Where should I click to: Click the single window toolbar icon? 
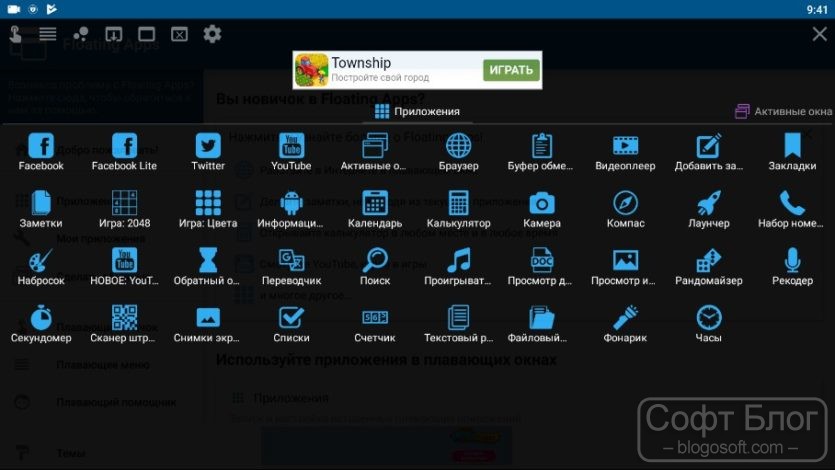pos(146,34)
